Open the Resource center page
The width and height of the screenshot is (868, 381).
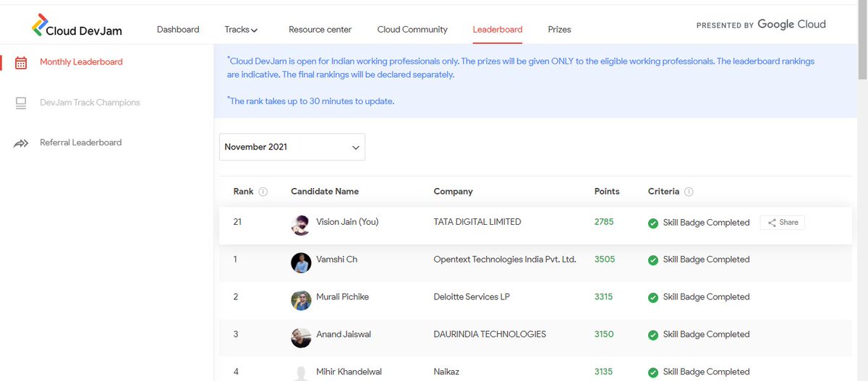[x=320, y=30]
